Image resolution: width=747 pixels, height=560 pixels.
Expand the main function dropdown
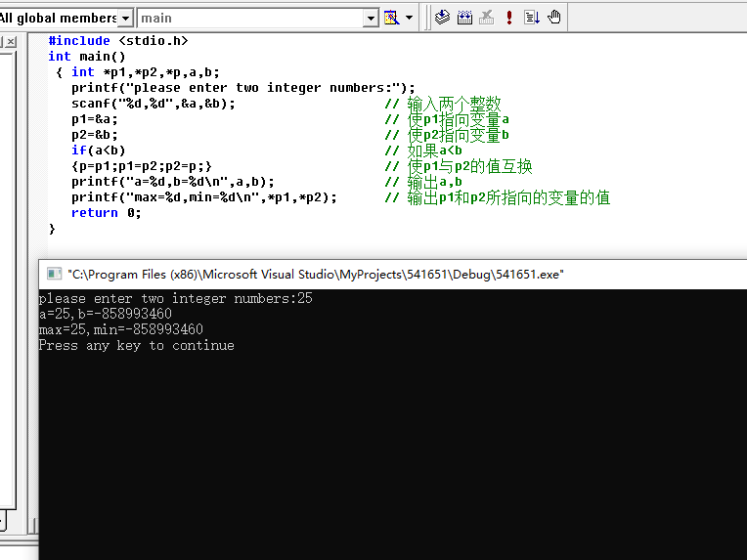371,19
